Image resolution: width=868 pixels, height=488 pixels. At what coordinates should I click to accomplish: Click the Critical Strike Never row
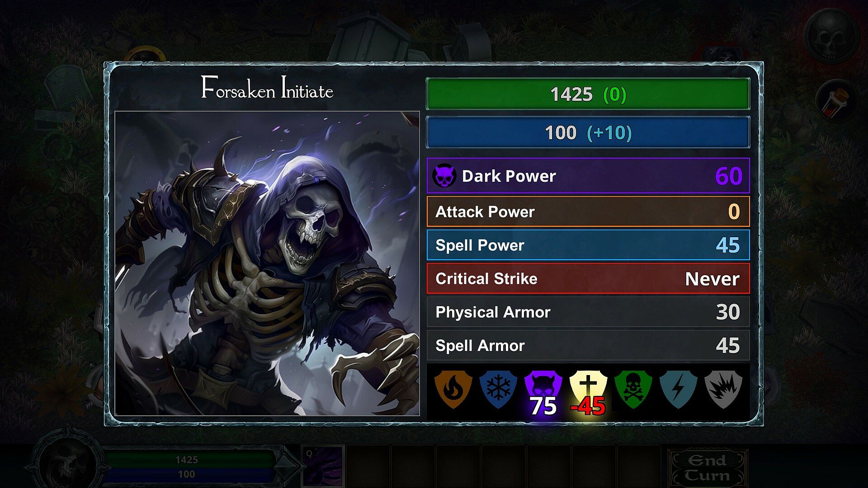588,278
